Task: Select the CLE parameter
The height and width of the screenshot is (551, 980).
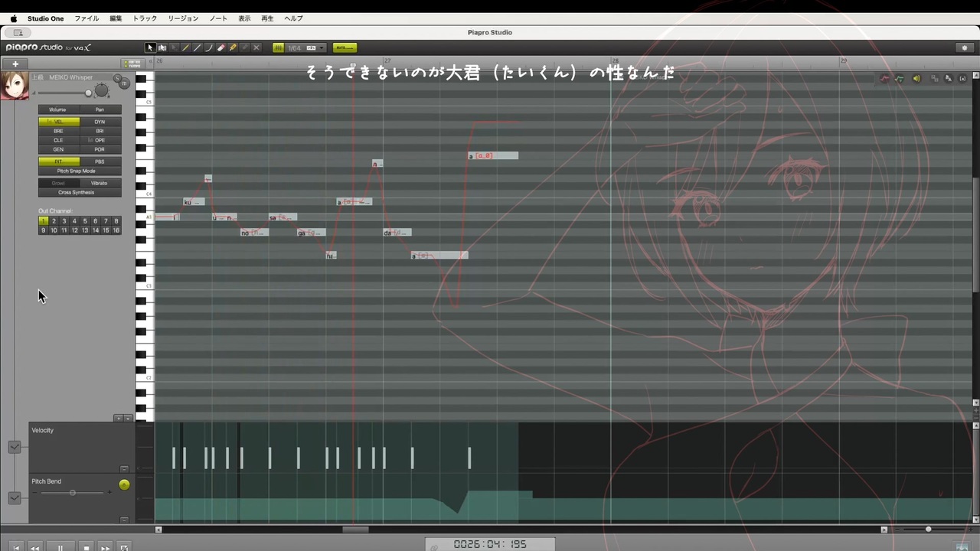Action: coord(58,140)
